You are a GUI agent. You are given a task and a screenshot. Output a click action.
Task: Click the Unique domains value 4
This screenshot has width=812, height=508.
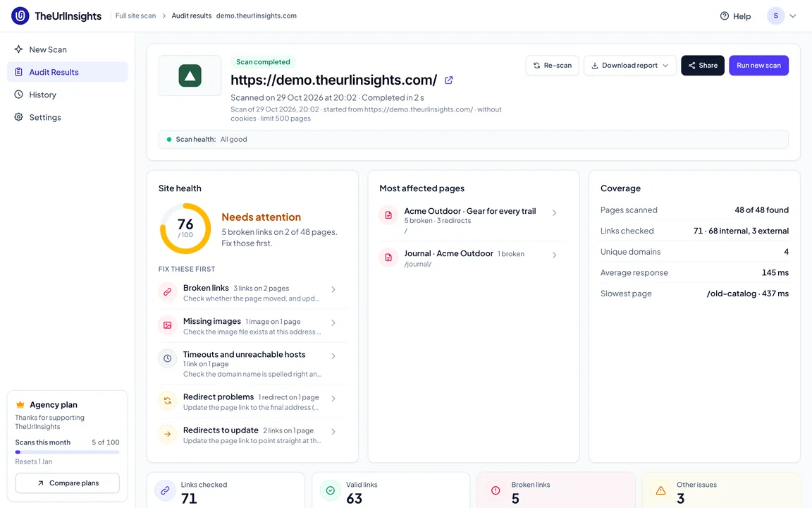[786, 252]
